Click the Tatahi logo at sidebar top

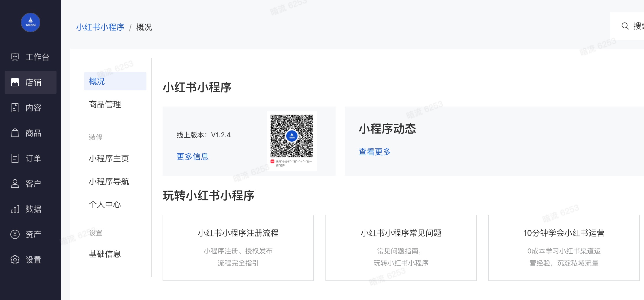point(30,22)
